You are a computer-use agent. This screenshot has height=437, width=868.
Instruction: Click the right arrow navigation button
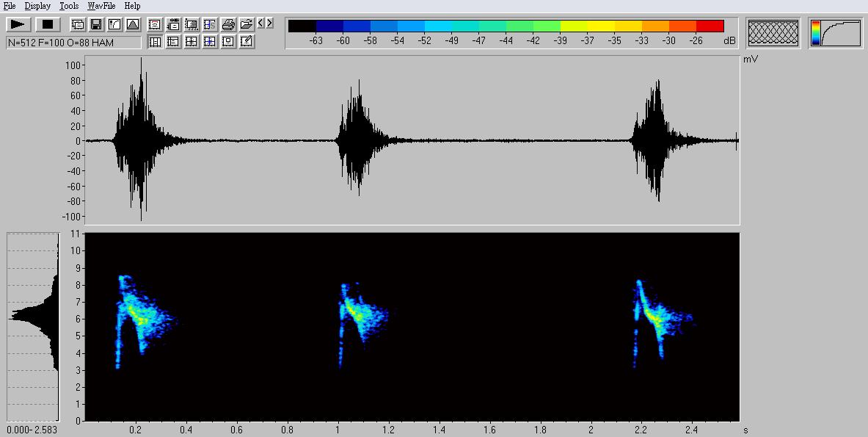coord(270,24)
